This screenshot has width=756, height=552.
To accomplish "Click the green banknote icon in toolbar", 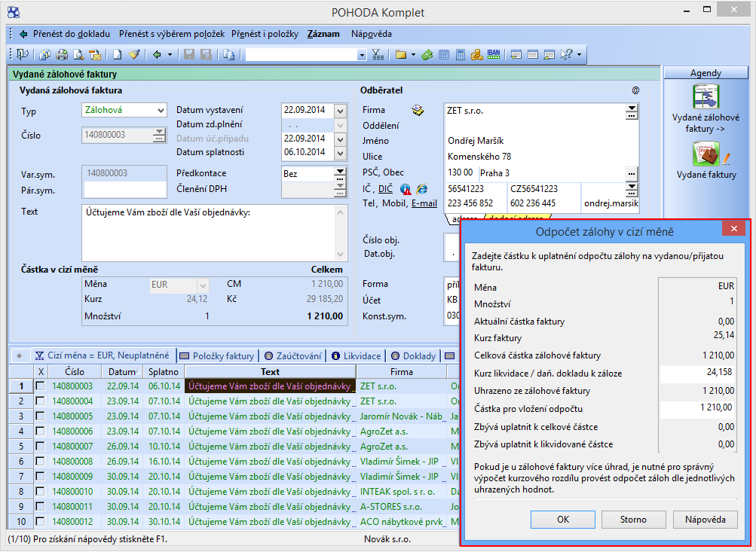I will click(x=427, y=54).
